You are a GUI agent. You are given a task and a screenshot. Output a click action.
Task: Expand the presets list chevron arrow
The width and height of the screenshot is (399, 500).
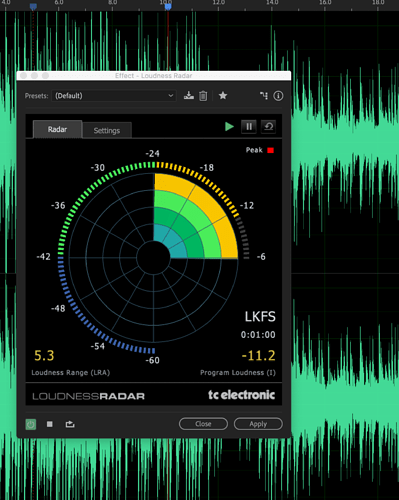170,96
